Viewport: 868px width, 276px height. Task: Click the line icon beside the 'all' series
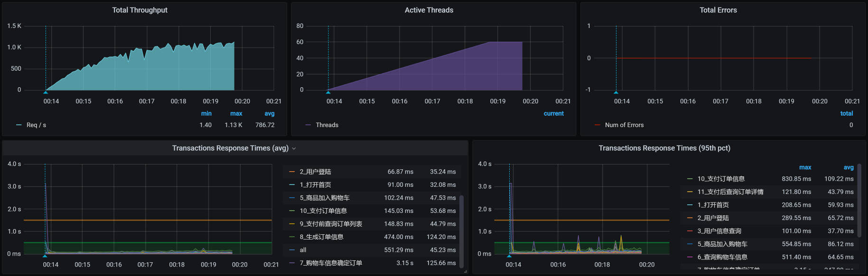click(x=292, y=250)
